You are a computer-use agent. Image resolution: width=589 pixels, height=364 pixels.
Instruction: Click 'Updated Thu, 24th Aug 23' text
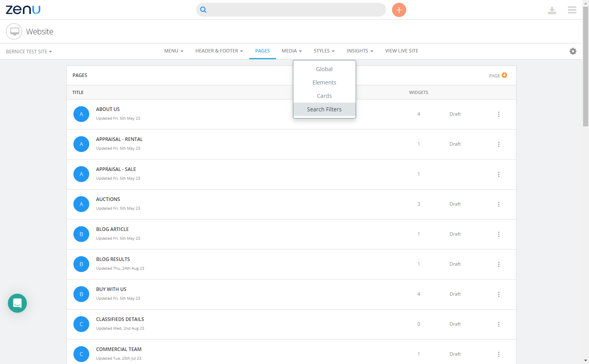(120, 268)
